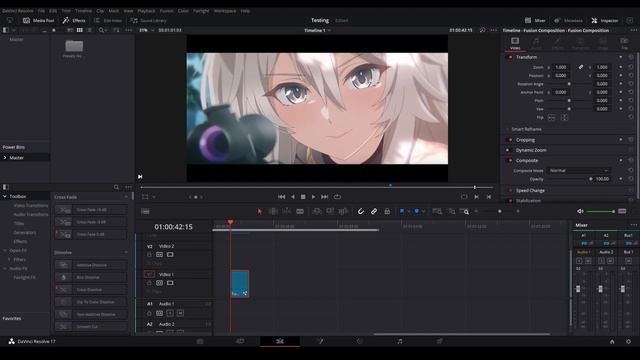Click the Insert Clip icon
Image resolution: width=640 pixels, height=360 pixels.
coord(316,211)
